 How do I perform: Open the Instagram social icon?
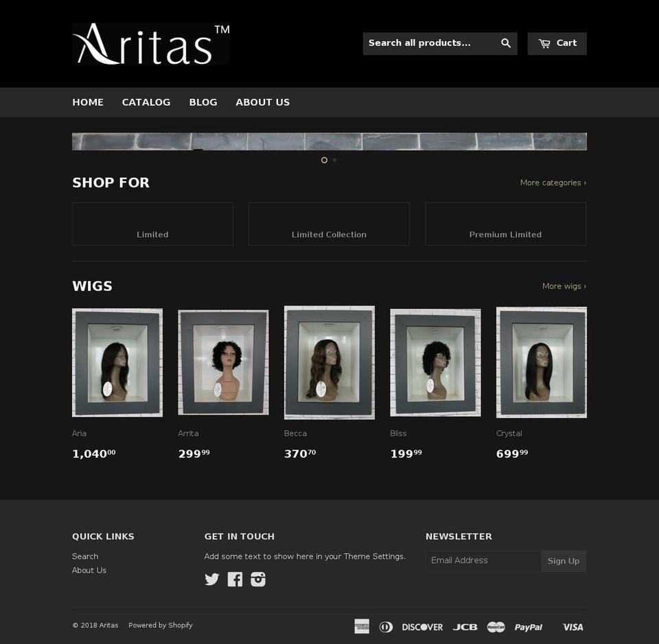pyautogui.click(x=258, y=579)
